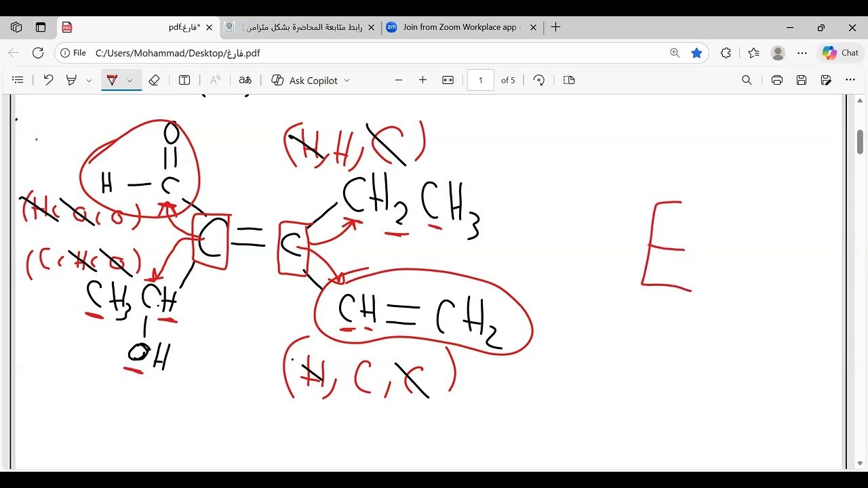The height and width of the screenshot is (488, 868).
Task: Expand Draw pen options dropdown
Action: 130,80
